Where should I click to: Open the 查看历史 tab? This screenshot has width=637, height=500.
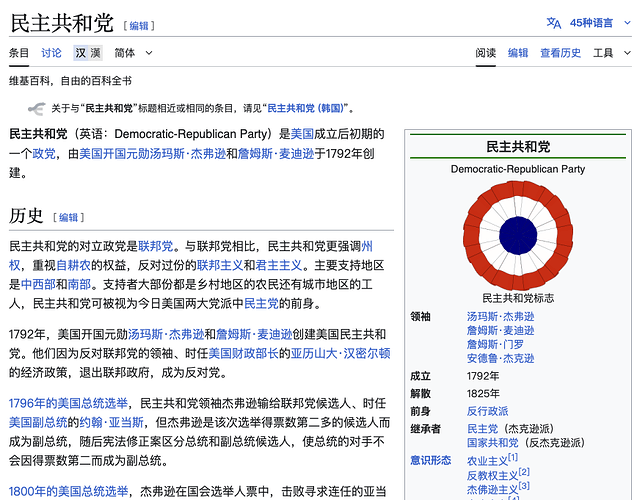[x=560, y=53]
